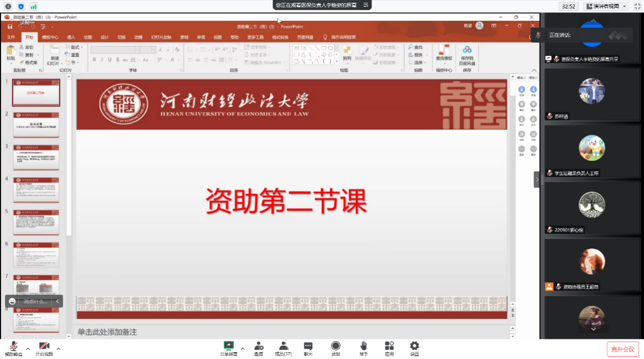Viewport: 644px width, 359px height.
Task: Toggle Italic formatting
Action: (x=102, y=60)
